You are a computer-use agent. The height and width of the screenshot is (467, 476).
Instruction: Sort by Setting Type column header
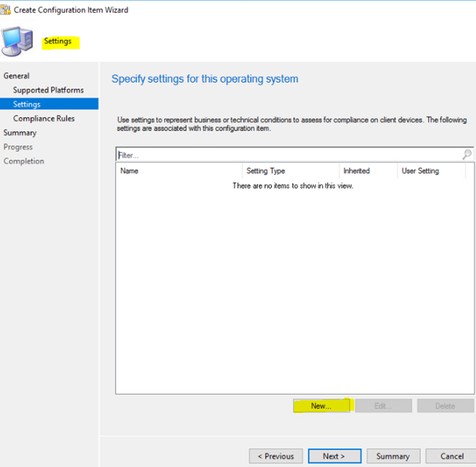[291, 171]
